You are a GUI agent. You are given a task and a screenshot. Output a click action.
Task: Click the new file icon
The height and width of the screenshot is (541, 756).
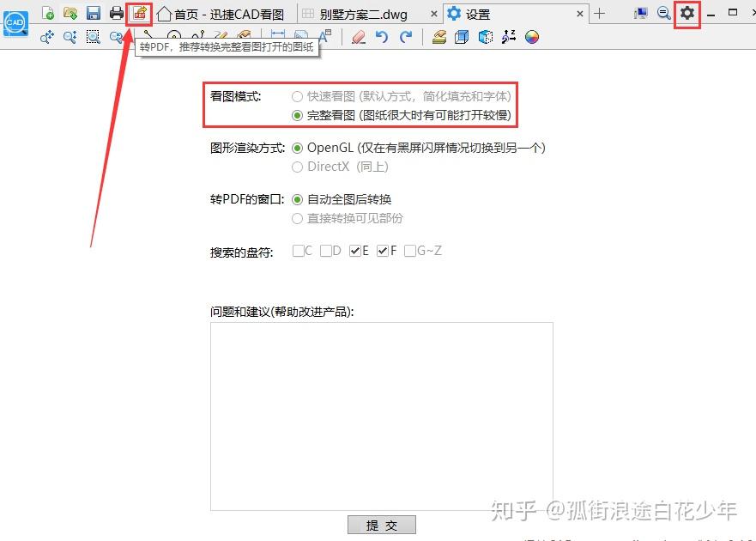47,13
